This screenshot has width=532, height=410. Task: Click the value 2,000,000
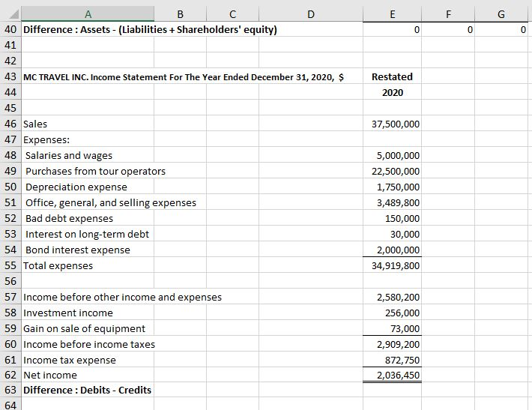tap(398, 250)
